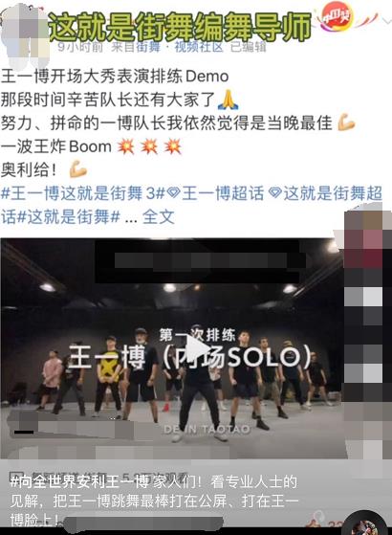Viewport: 392px width, 535px height.
Task: Click the 这就是街舞编舞导师 title text
Action: tap(181, 27)
